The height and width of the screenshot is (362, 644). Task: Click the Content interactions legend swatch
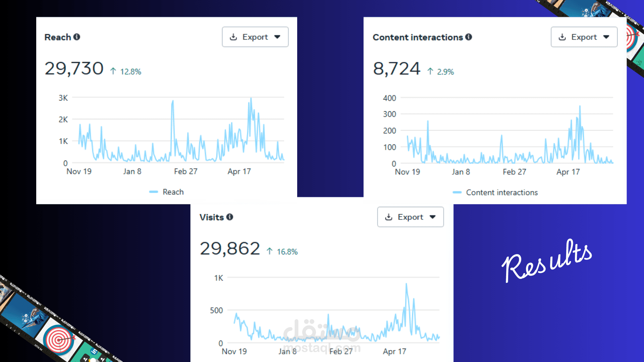[457, 192]
